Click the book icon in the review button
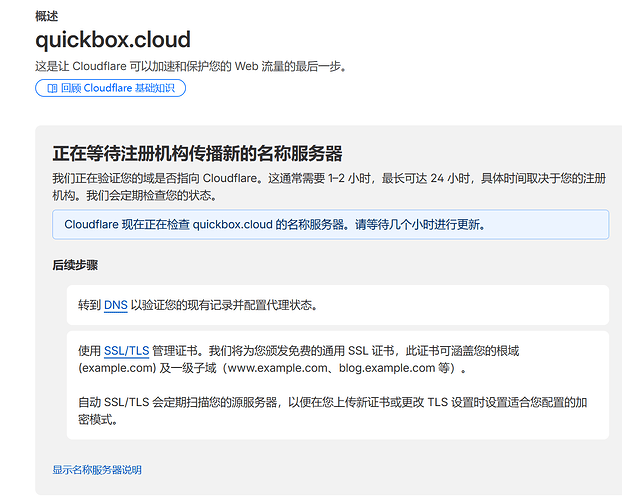The width and height of the screenshot is (622, 500). (x=52, y=88)
